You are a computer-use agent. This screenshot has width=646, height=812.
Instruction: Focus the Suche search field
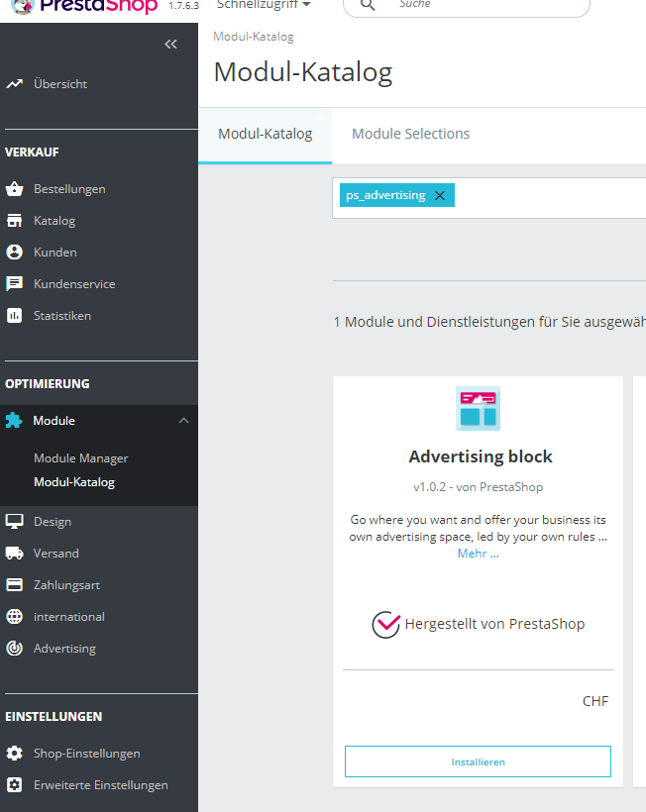(467, 5)
